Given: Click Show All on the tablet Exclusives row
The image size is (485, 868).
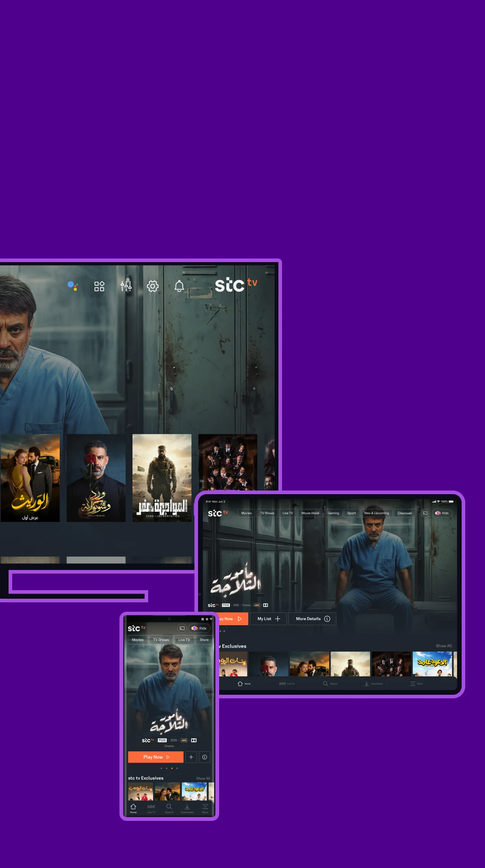Looking at the screenshot, I should point(444,646).
